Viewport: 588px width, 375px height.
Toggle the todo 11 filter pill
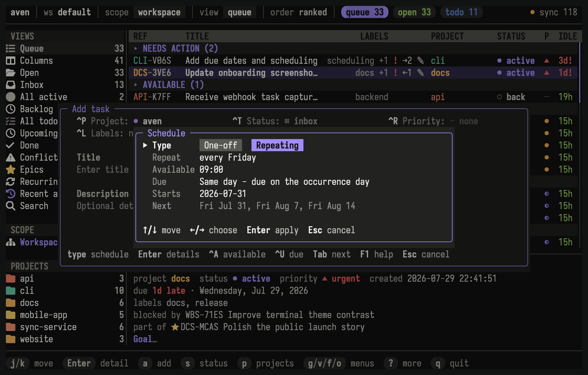coord(461,12)
